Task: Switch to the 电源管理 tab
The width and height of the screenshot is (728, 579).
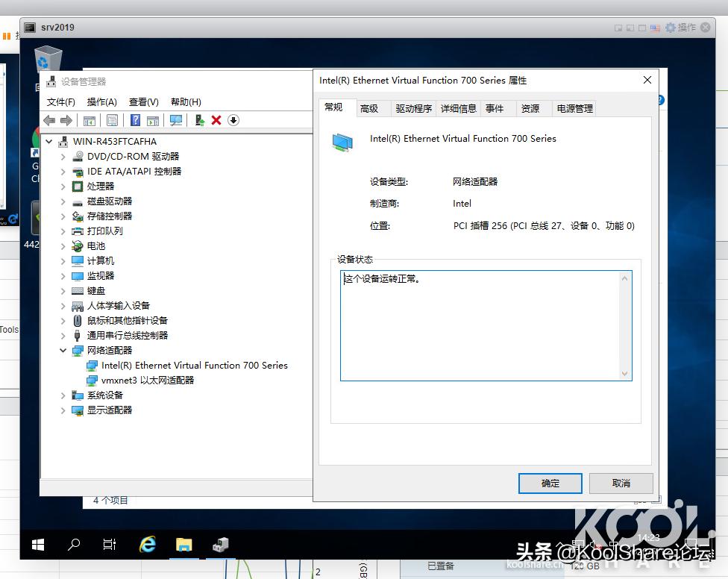Action: (574, 107)
